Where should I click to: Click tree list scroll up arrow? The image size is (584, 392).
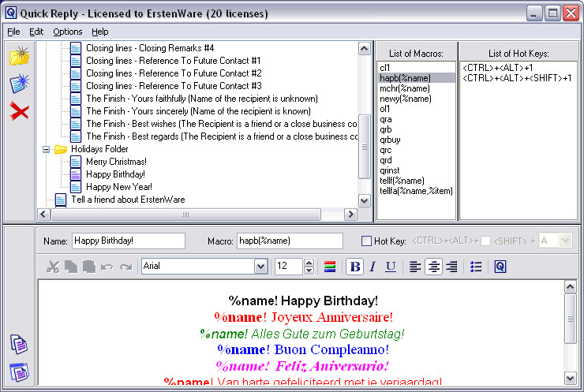tap(365, 48)
